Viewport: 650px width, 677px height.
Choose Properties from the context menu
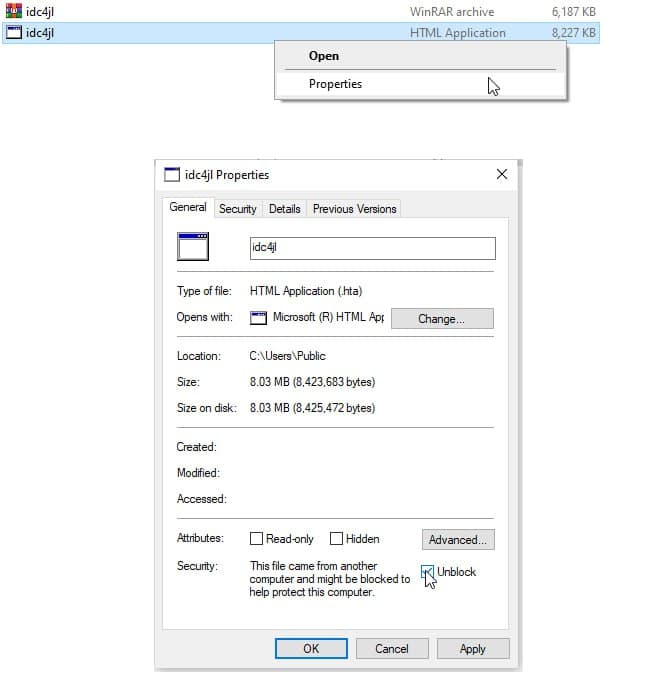point(335,84)
